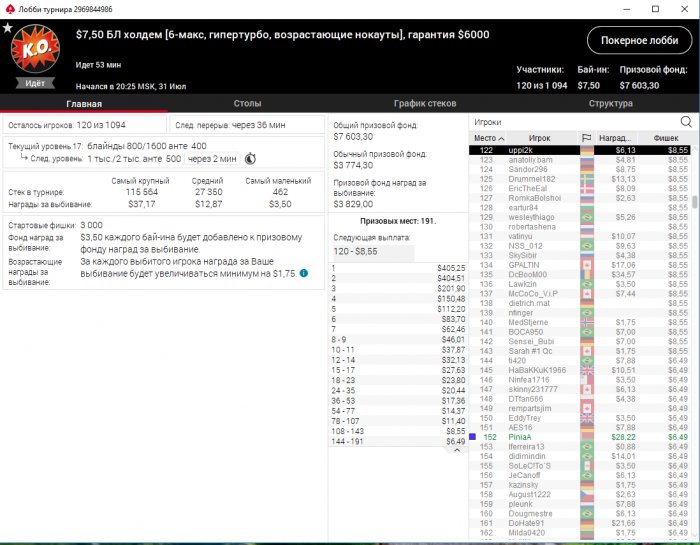700x545 pixels.
Task: Select the Milda0420 player row
Action: [x=579, y=533]
